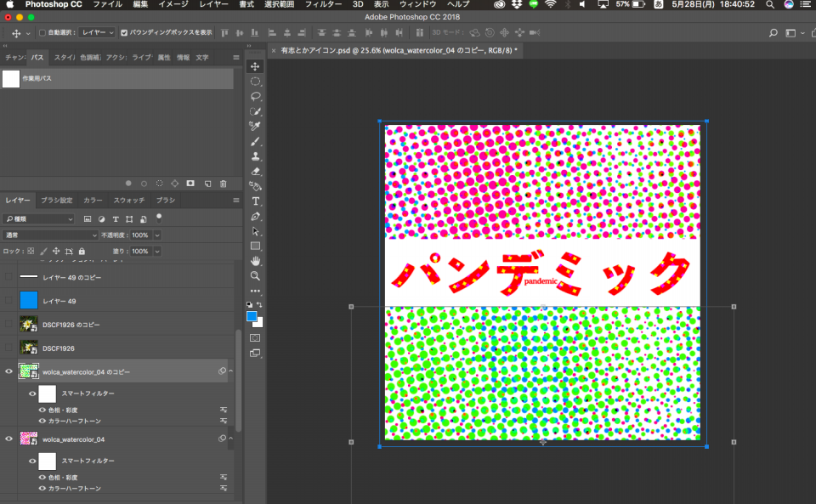Image resolution: width=816 pixels, height=504 pixels.
Task: Hide the wolca_watercolor_04 のコピー layer
Action: tap(9, 371)
